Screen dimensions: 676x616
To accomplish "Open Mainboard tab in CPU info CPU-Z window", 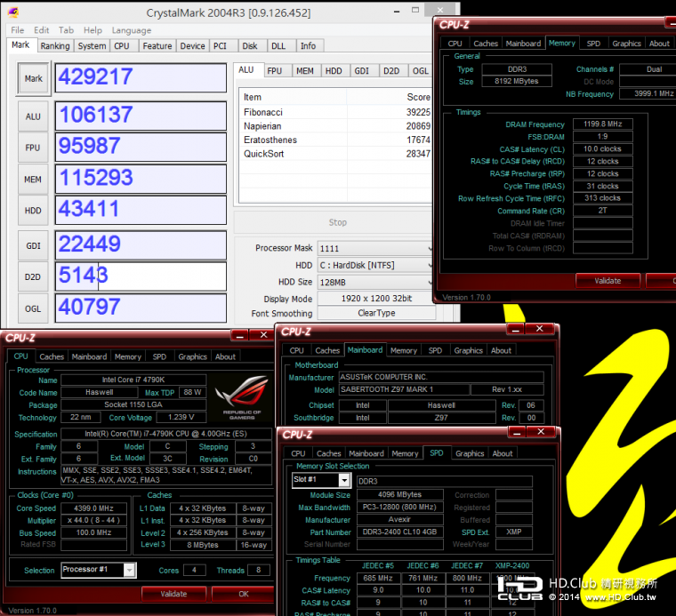I will 89,356.
